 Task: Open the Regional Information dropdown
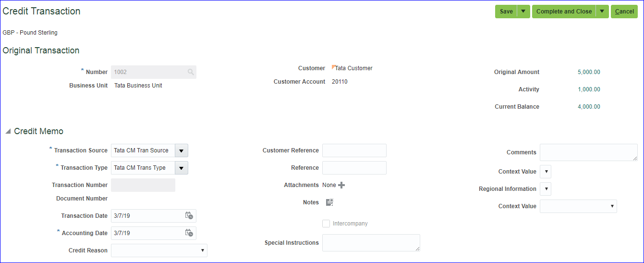click(546, 189)
